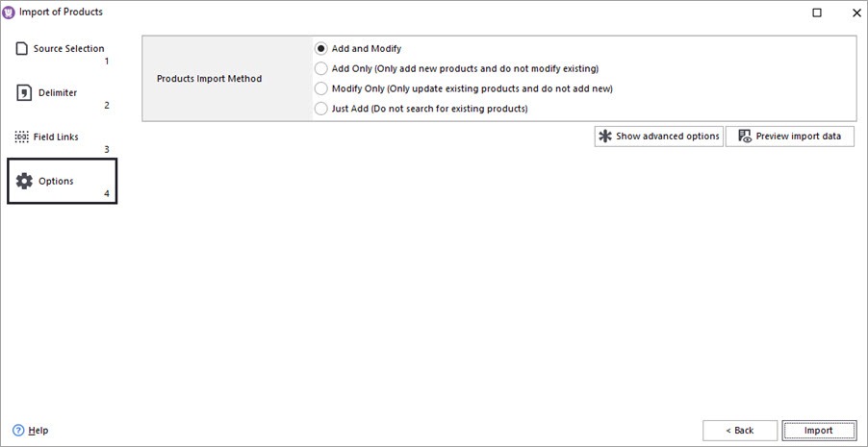The width and height of the screenshot is (868, 447).
Task: Click the Delimiter step icon
Action: [23, 92]
